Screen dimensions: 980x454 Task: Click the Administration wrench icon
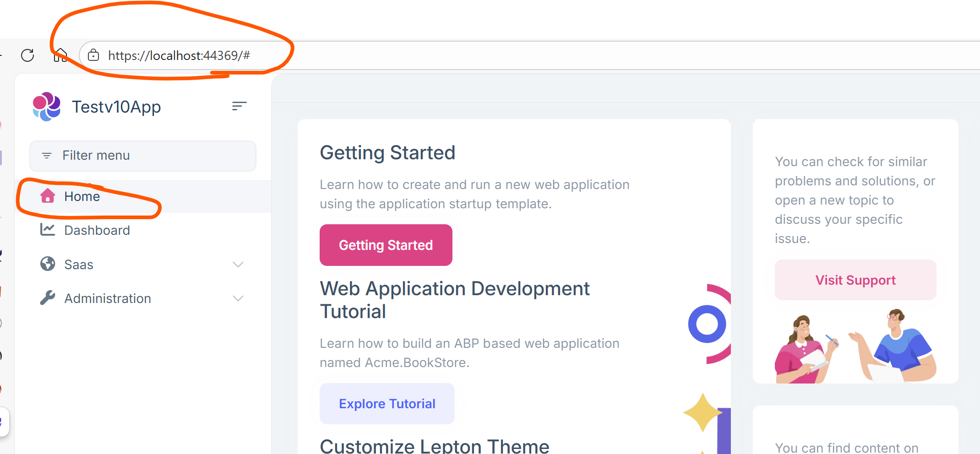pos(48,298)
